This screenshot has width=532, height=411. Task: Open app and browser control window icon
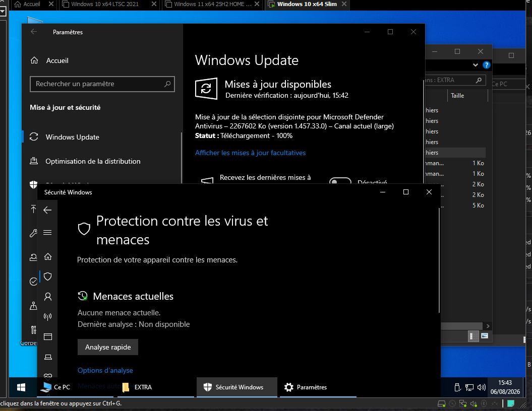(48, 337)
